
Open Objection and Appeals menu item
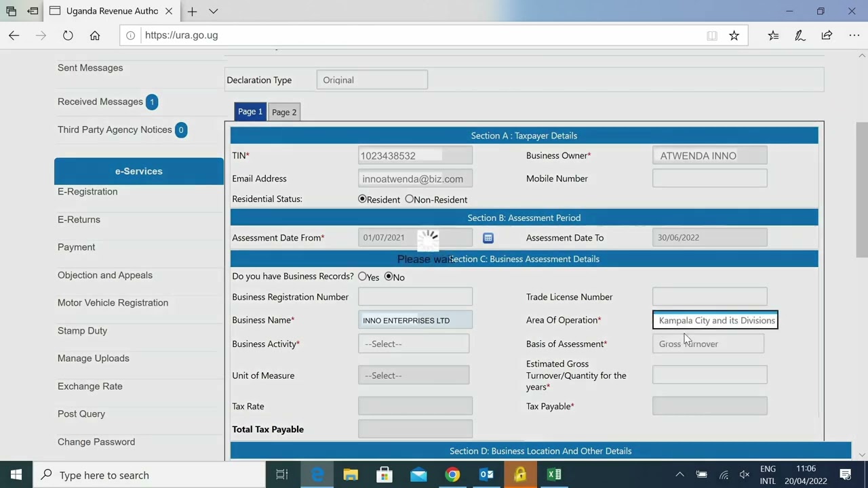tap(105, 275)
